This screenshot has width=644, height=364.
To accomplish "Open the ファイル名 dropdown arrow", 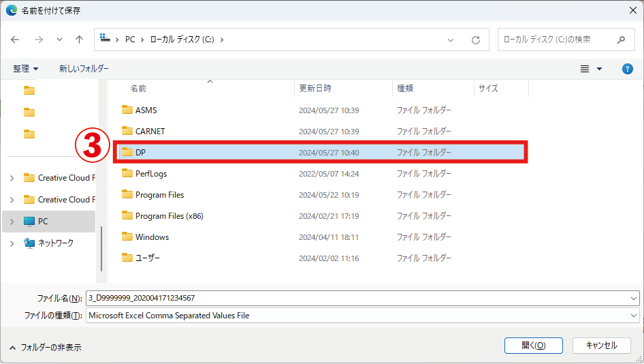I will click(x=634, y=298).
